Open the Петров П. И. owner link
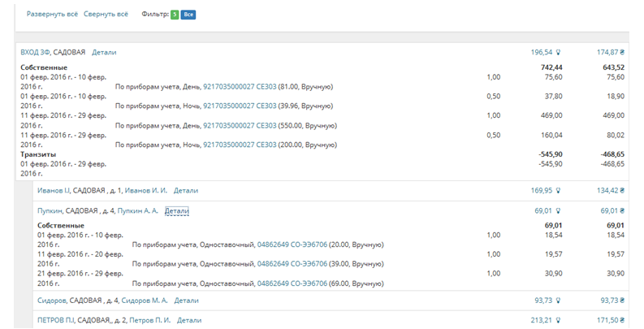The image size is (644, 329). (149, 321)
